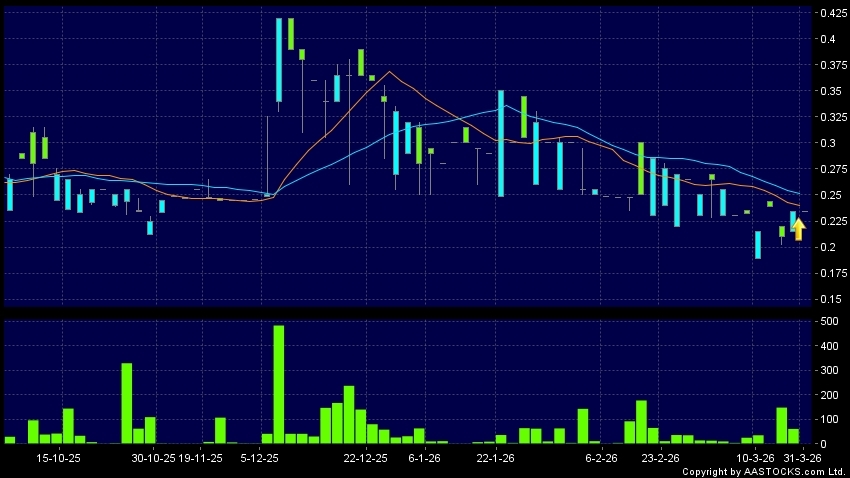Click the green candlestick at the chart's highest price
850x478 pixels.
pos(291,34)
